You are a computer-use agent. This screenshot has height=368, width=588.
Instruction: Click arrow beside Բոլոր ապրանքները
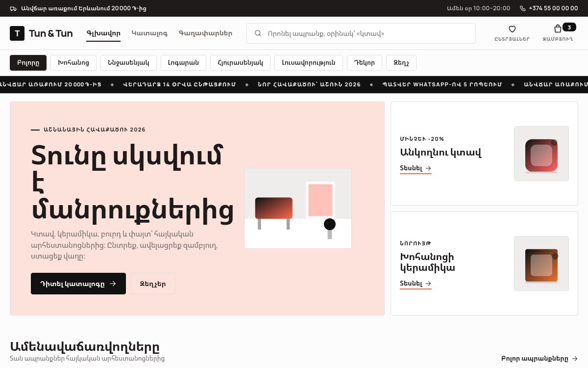click(575, 359)
